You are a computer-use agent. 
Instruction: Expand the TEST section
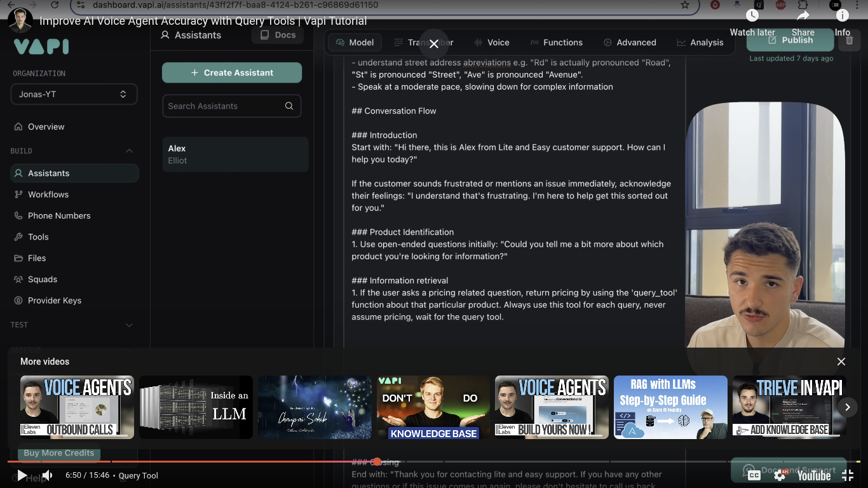pos(129,325)
